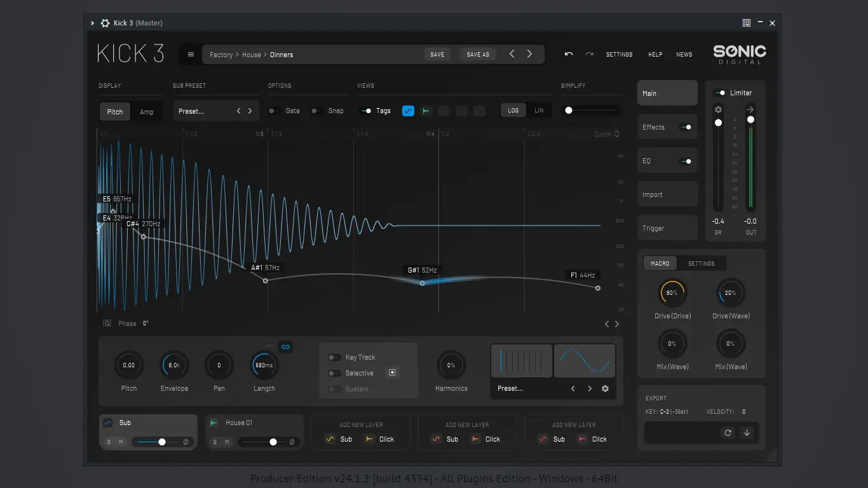
Task: Enable Key Track
Action: pos(334,357)
